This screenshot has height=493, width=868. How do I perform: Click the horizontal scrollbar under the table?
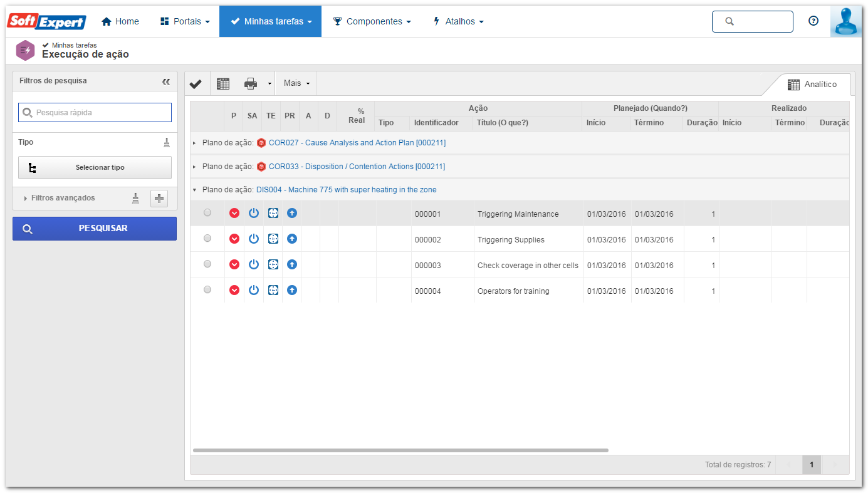click(400, 450)
